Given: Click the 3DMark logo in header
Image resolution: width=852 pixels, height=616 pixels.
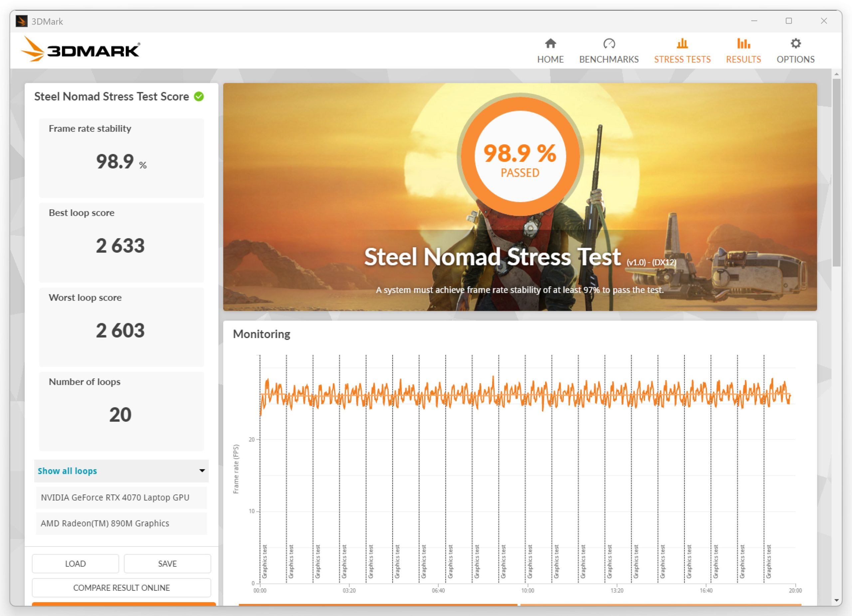Looking at the screenshot, I should (81, 49).
